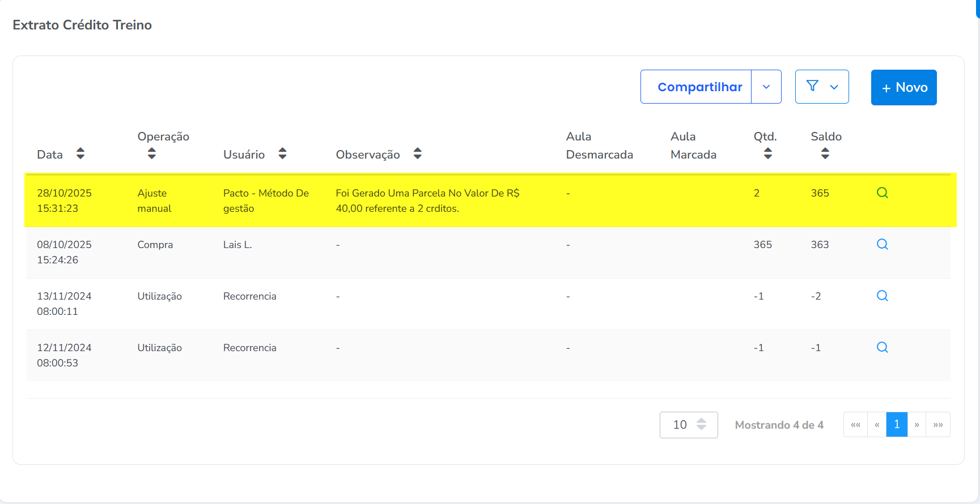The width and height of the screenshot is (980, 504).
Task: Jump to first page in pagination
Action: click(855, 425)
